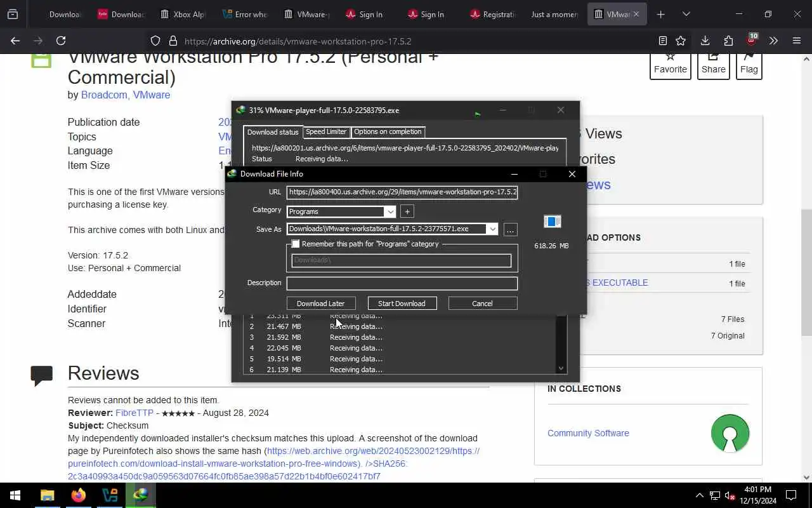This screenshot has height=508, width=812.
Task: Open Windows notifications center icon
Action: pyautogui.click(x=791, y=495)
